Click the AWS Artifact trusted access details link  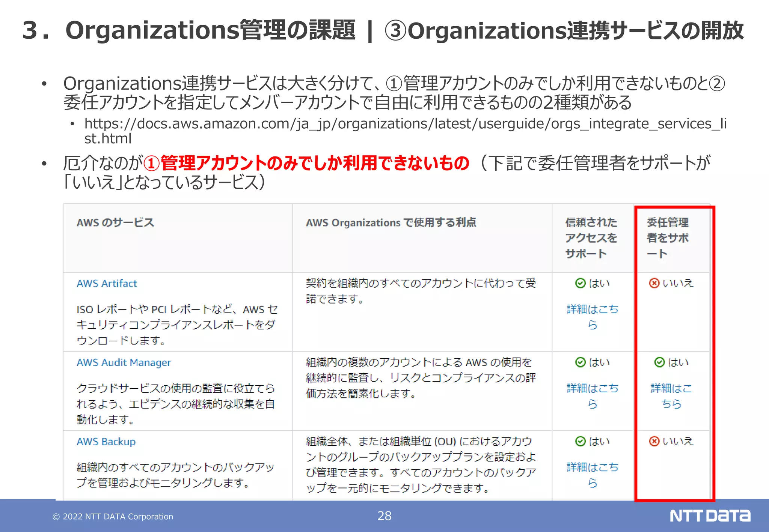[593, 317]
